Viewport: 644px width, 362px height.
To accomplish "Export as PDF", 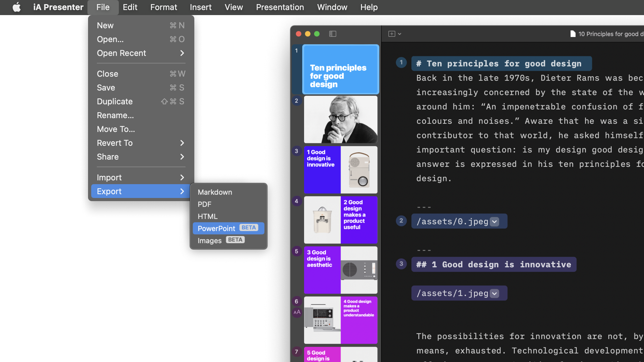I will 229,204.
